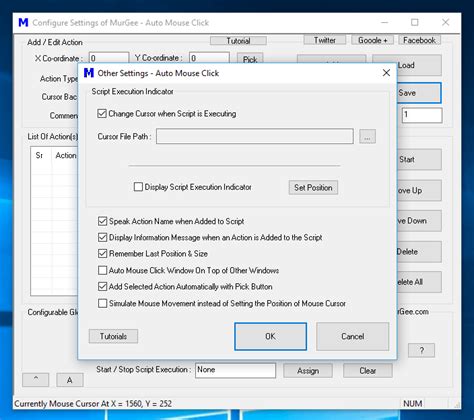474x420 pixels.
Task: Click the MurGee M icon in Other Settings title bar
Action: (x=89, y=73)
